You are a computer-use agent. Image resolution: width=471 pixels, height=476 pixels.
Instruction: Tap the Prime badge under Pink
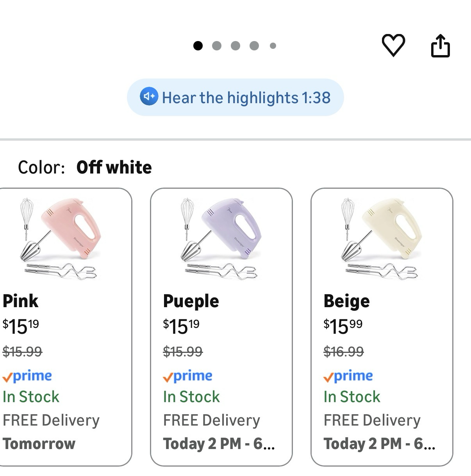click(27, 376)
